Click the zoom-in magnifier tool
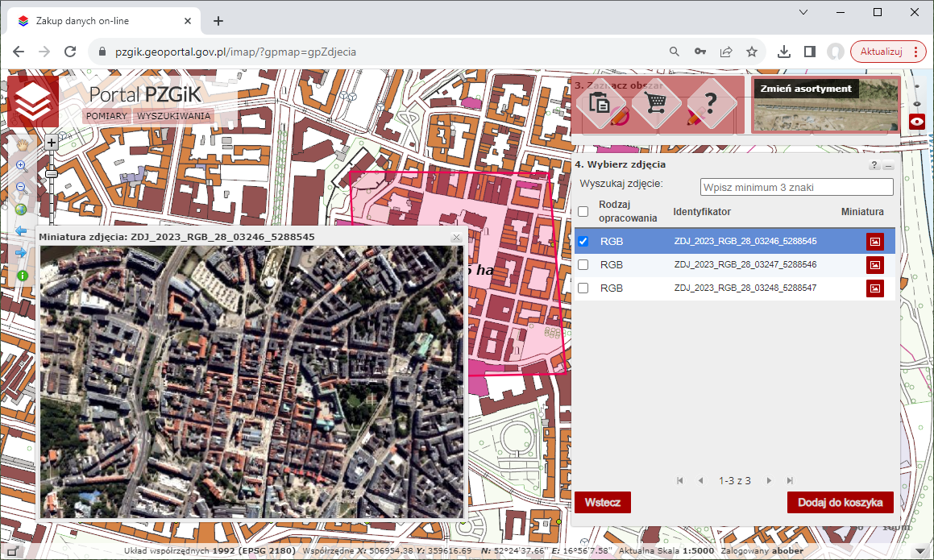 click(22, 166)
